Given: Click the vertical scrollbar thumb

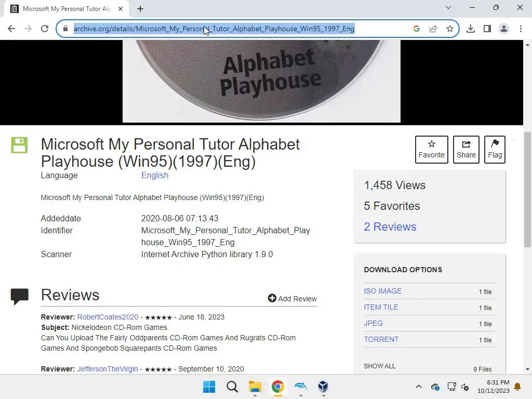Looking at the screenshot, I should pyautogui.click(x=527, y=189).
